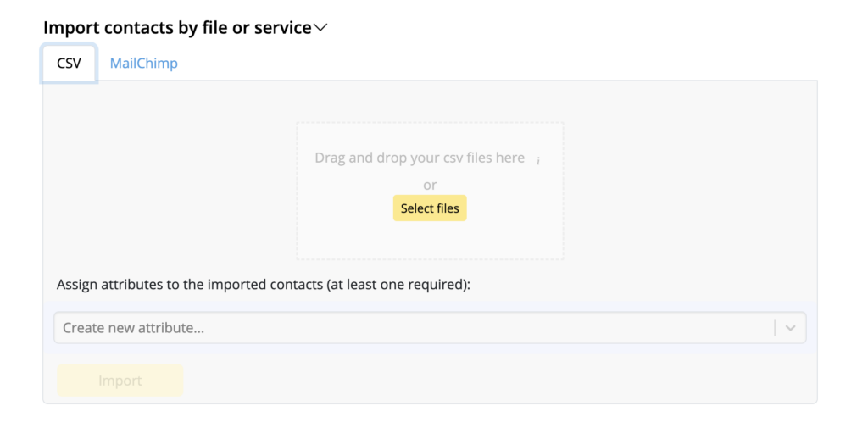Click inside the dashed CSV drop zone

(x=430, y=191)
